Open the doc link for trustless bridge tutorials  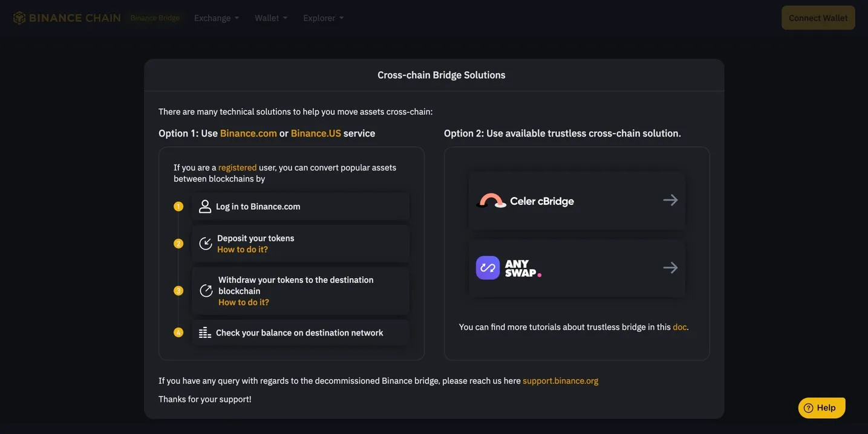click(x=680, y=327)
